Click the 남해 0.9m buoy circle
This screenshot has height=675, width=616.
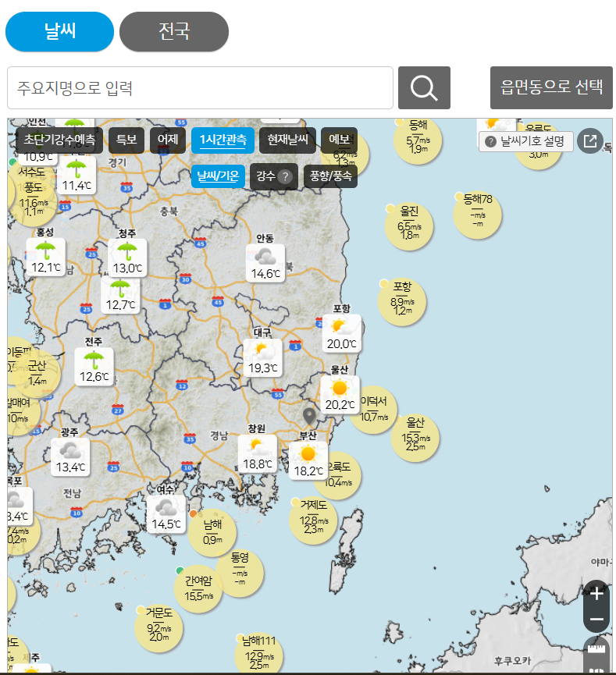pyautogui.click(x=212, y=532)
